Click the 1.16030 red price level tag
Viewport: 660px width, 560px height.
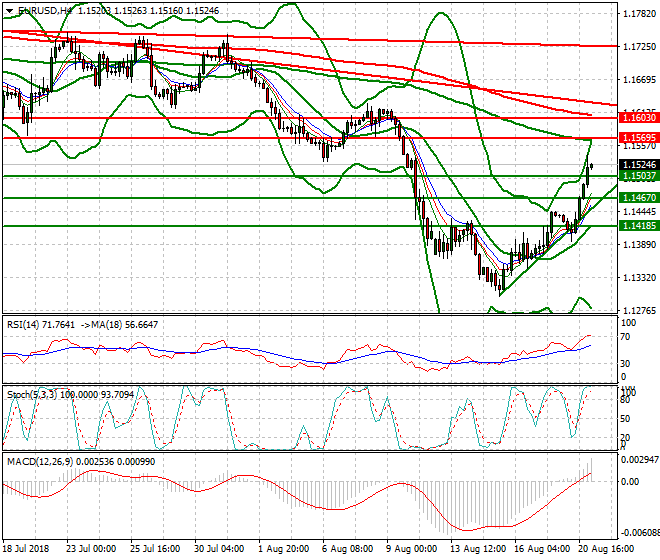(x=638, y=117)
